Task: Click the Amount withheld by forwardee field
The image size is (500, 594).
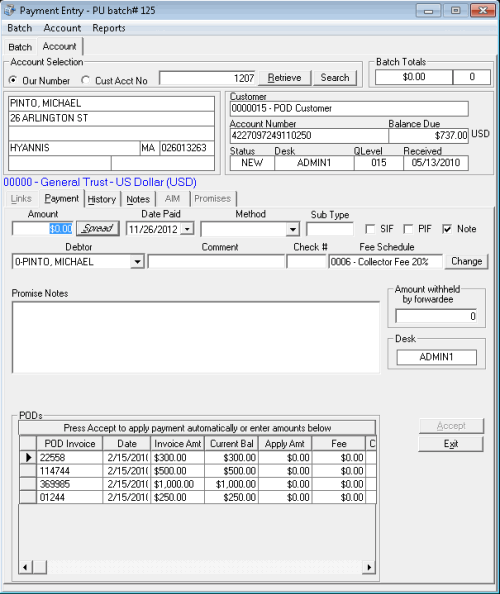Action: (436, 316)
